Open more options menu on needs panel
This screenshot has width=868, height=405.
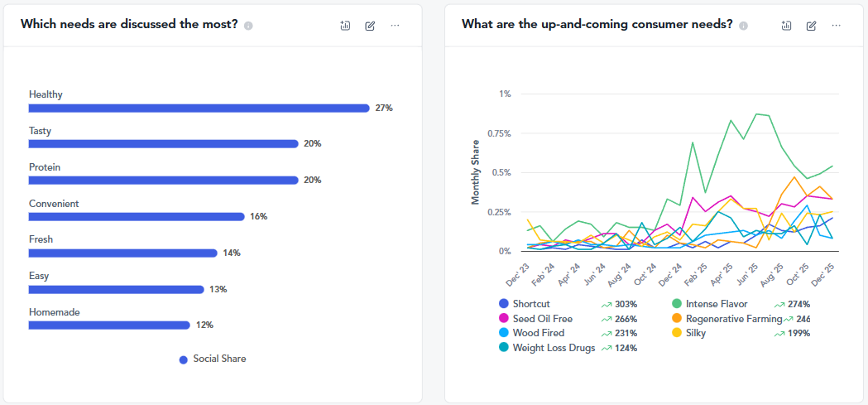click(x=395, y=26)
